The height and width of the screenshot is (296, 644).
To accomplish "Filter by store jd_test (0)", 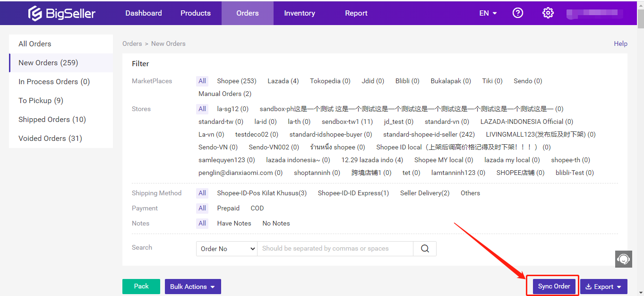I will [399, 122].
